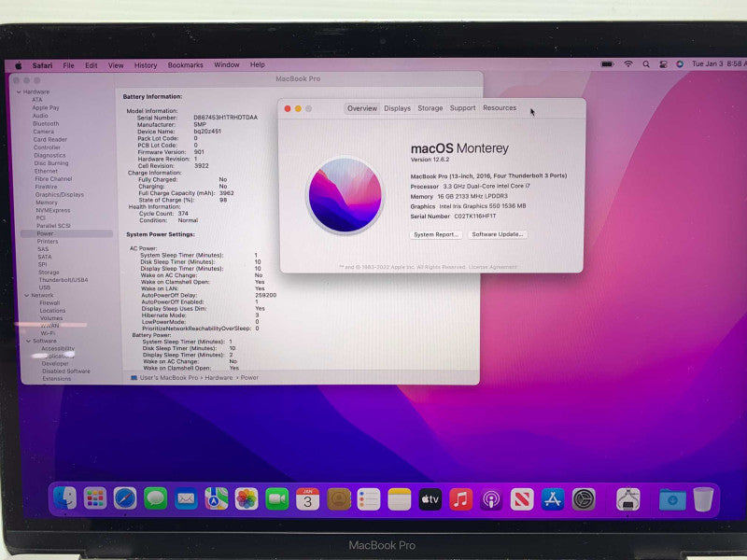The width and height of the screenshot is (747, 560).
Task: Select the Overview tab in About This Mac
Action: tap(362, 108)
